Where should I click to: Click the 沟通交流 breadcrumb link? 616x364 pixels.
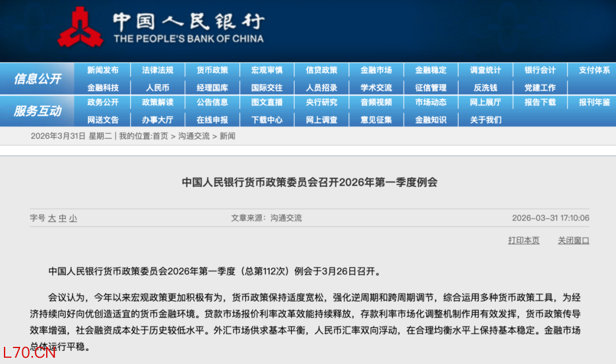[x=194, y=136]
